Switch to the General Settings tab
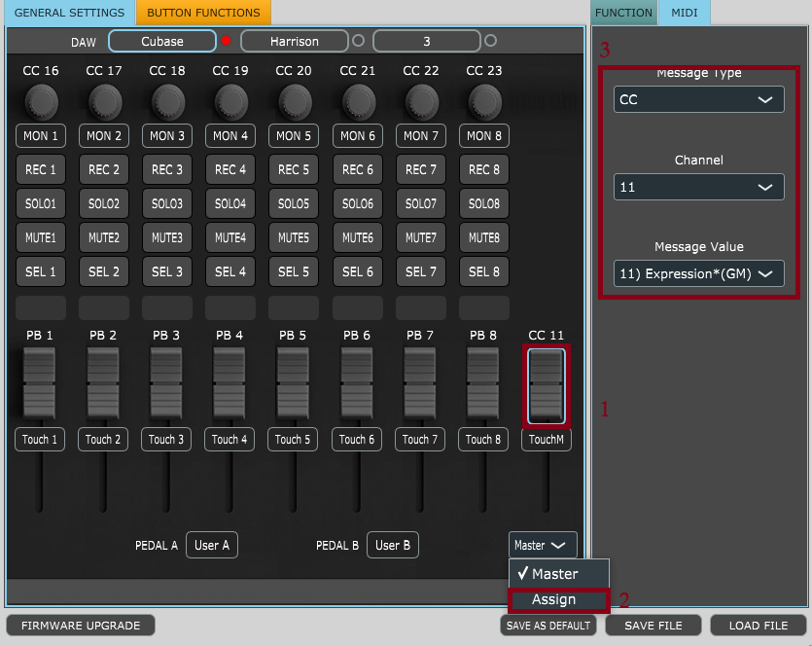The height and width of the screenshot is (646, 812). pyautogui.click(x=69, y=13)
